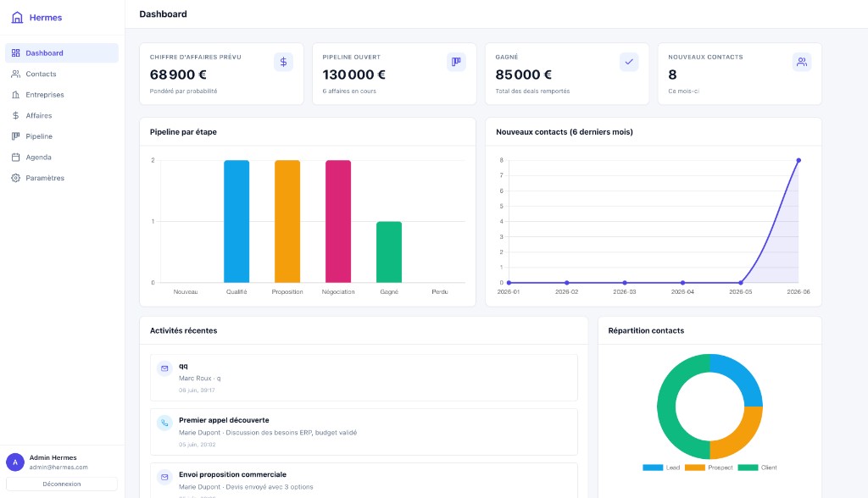
Task: Click the 68 900 € value
Action: [178, 75]
